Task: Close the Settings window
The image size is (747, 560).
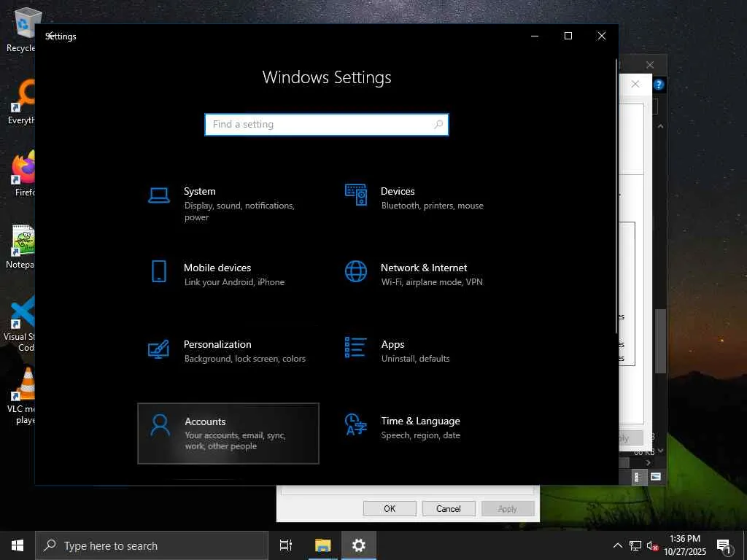Action: click(602, 36)
